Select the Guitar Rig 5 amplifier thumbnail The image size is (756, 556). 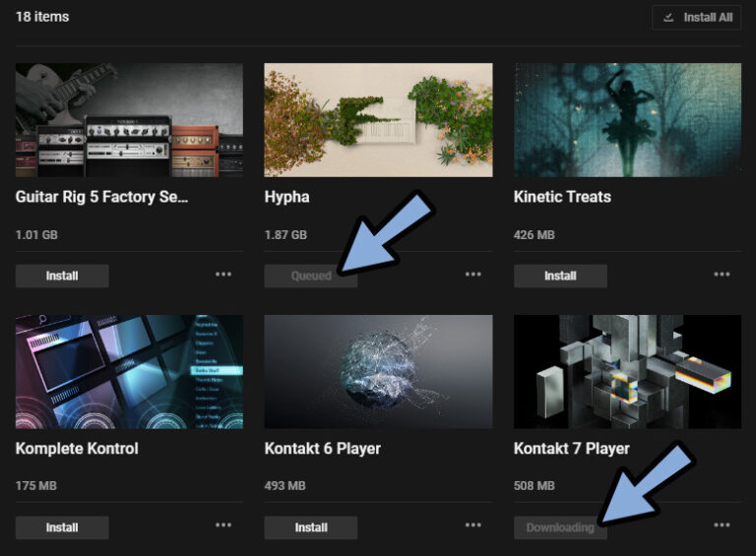pos(129,120)
